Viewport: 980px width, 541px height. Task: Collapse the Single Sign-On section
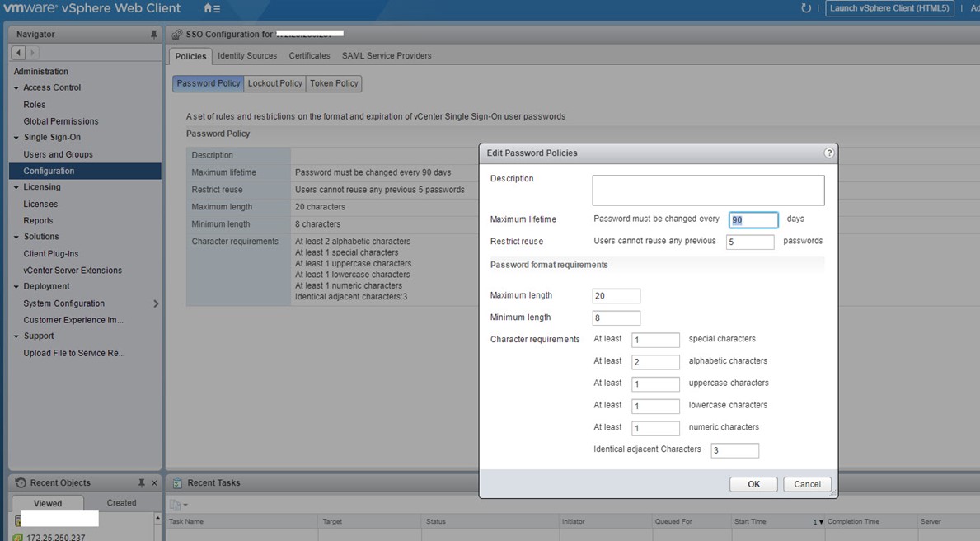point(16,138)
